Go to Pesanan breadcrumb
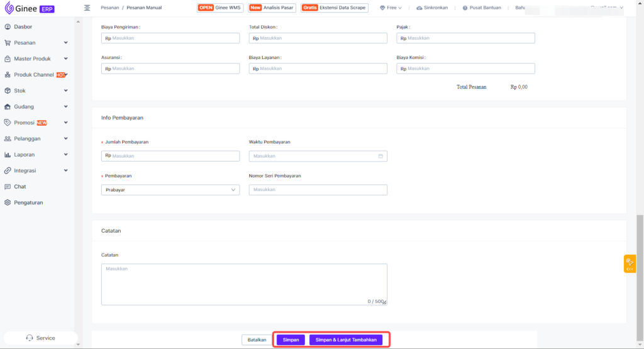 pos(110,8)
